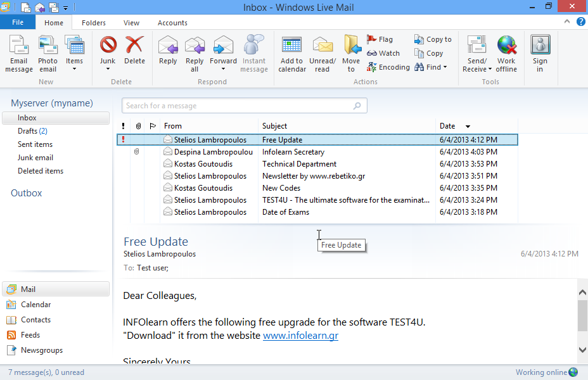Screen dimensions: 588x380
Task: Open the Items dropdown in New group
Action: [74, 54]
